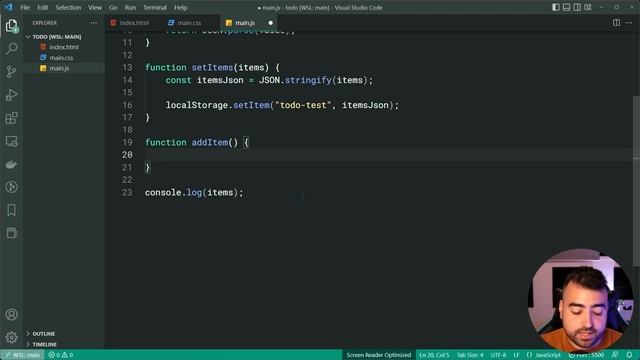The height and width of the screenshot is (360, 640).
Task: Open the Run menu
Action: point(130,7)
